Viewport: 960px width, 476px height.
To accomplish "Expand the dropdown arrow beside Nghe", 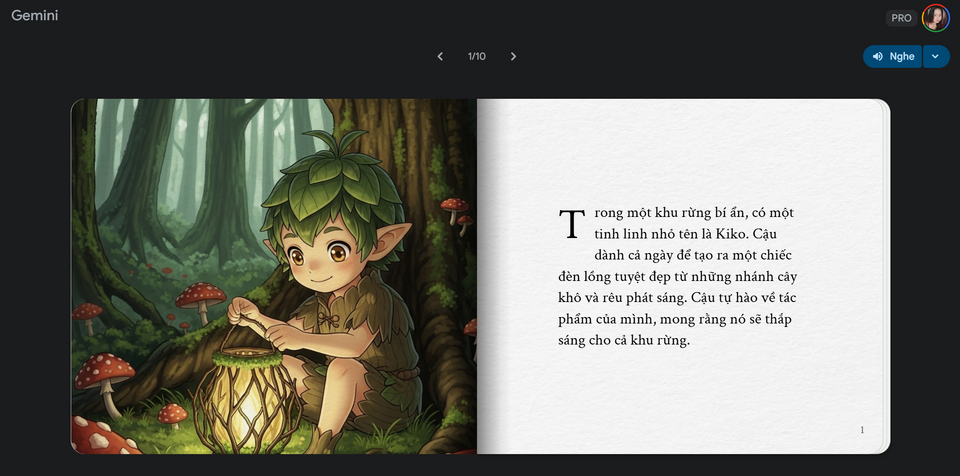I will tap(936, 56).
